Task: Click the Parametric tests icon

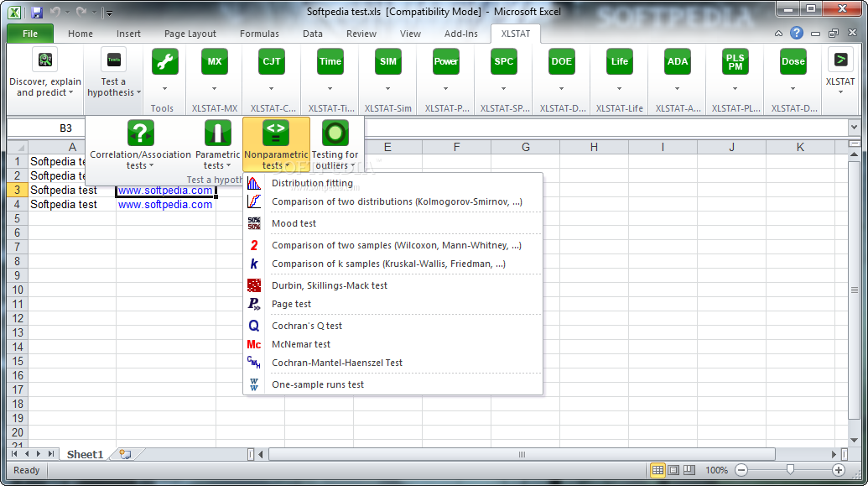Action: click(217, 133)
